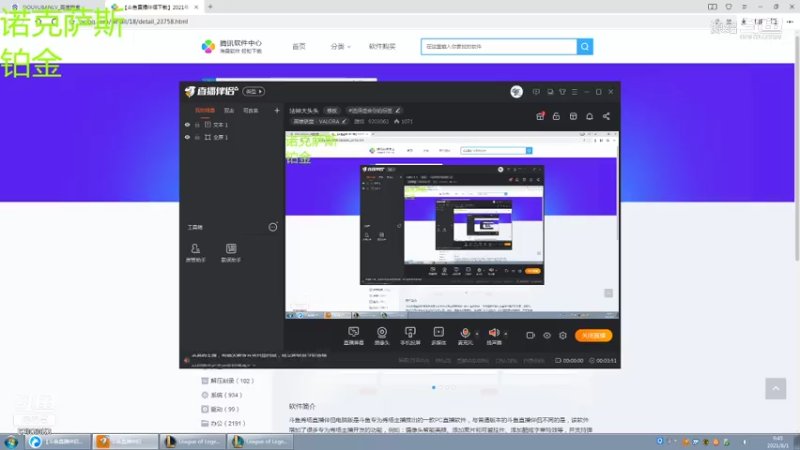
Task: Focus the website software search field
Action: (x=499, y=46)
